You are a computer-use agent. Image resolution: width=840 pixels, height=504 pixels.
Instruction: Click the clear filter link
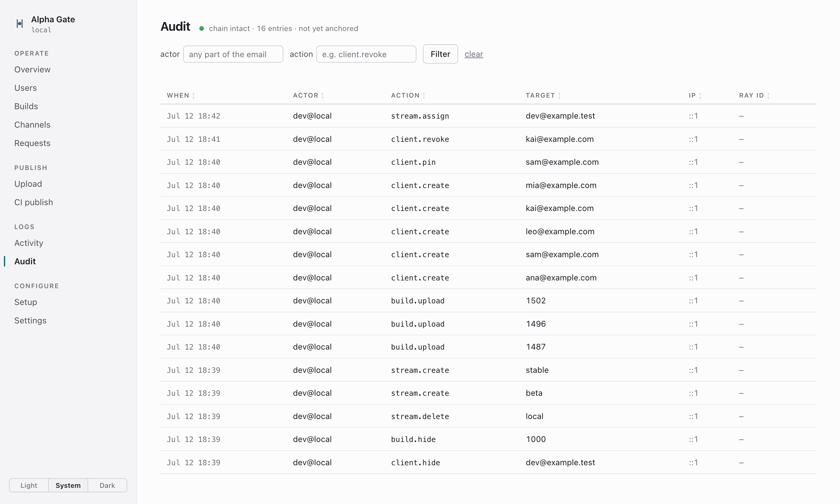pos(474,54)
